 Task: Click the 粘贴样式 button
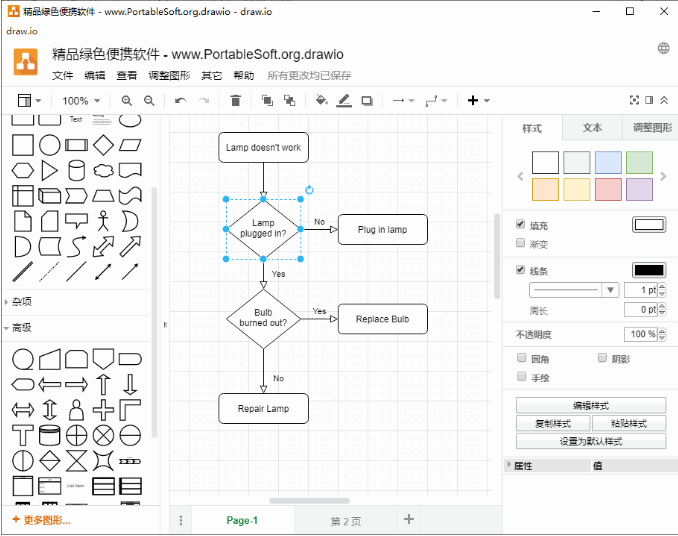629,424
